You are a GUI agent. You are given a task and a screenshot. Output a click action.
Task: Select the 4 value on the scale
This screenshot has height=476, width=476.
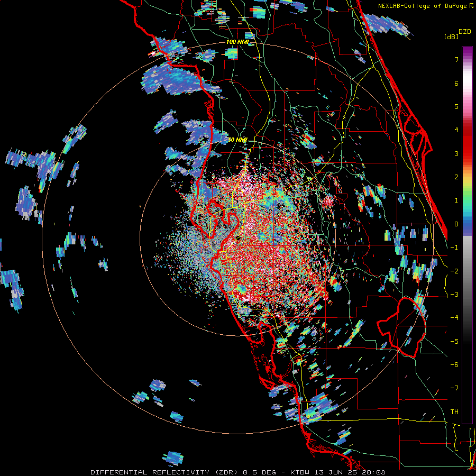click(456, 130)
